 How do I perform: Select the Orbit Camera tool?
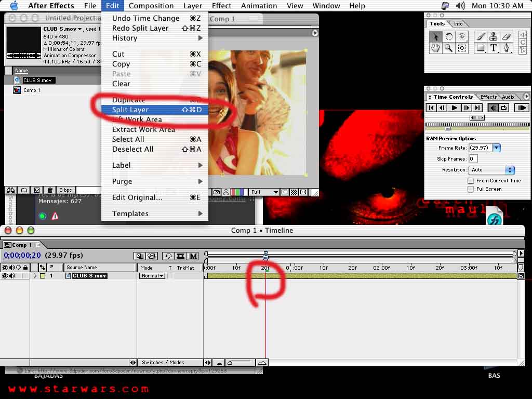(462, 37)
